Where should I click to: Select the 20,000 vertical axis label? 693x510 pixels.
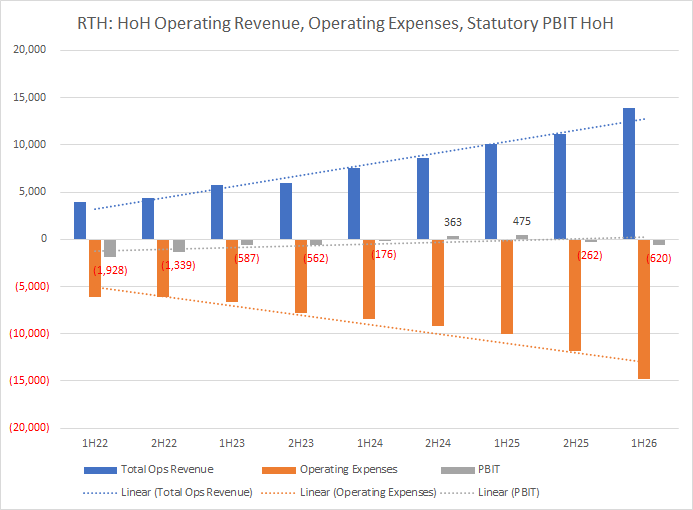click(36, 50)
